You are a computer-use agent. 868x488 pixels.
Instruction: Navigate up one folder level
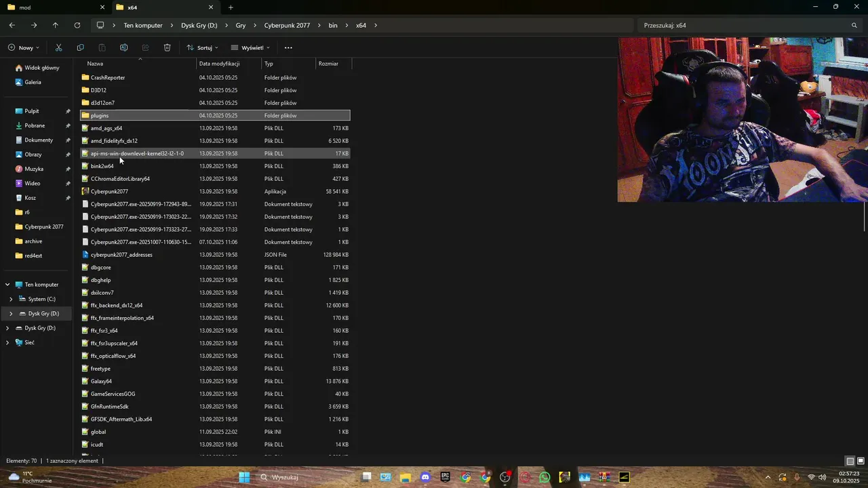pyautogui.click(x=56, y=25)
